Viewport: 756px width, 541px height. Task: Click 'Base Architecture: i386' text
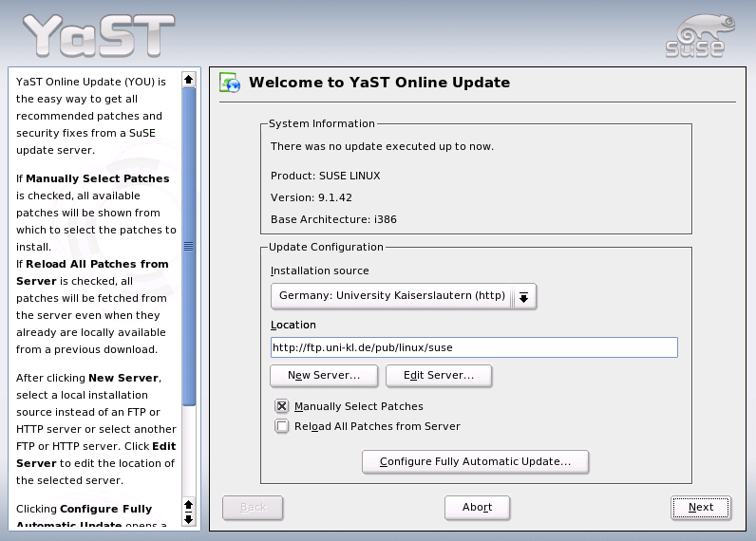333,219
